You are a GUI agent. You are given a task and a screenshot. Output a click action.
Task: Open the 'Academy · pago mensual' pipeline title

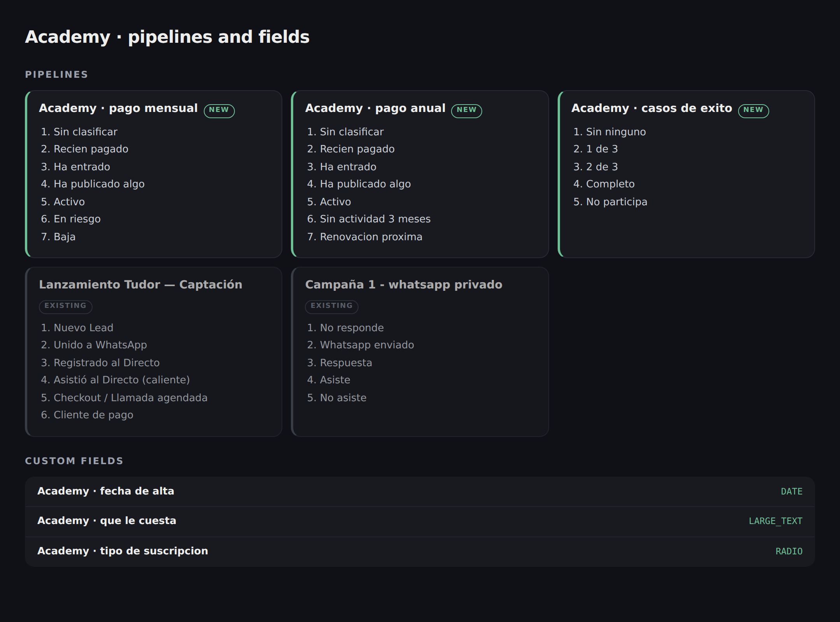(118, 108)
